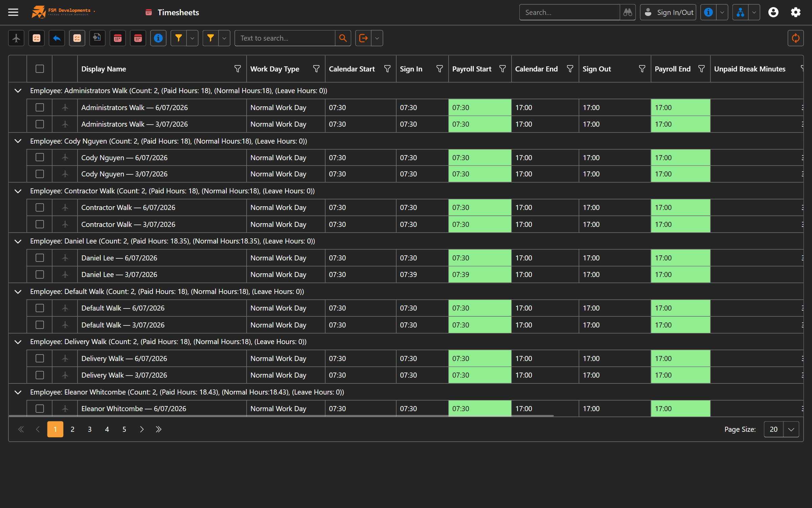This screenshot has width=812, height=508.
Task: Collapse the Administrators Walk employee group
Action: [x=18, y=91]
